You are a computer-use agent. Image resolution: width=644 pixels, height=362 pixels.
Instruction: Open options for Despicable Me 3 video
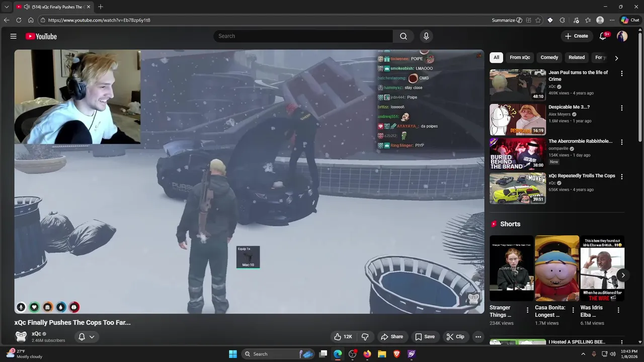click(622, 108)
